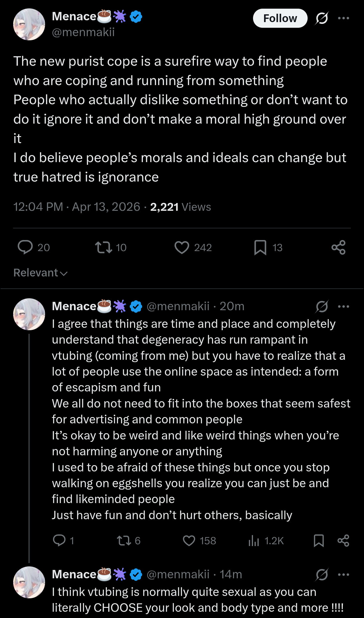Repost the 20m reply with 6 reposts
The height and width of the screenshot is (618, 364).
tap(124, 540)
